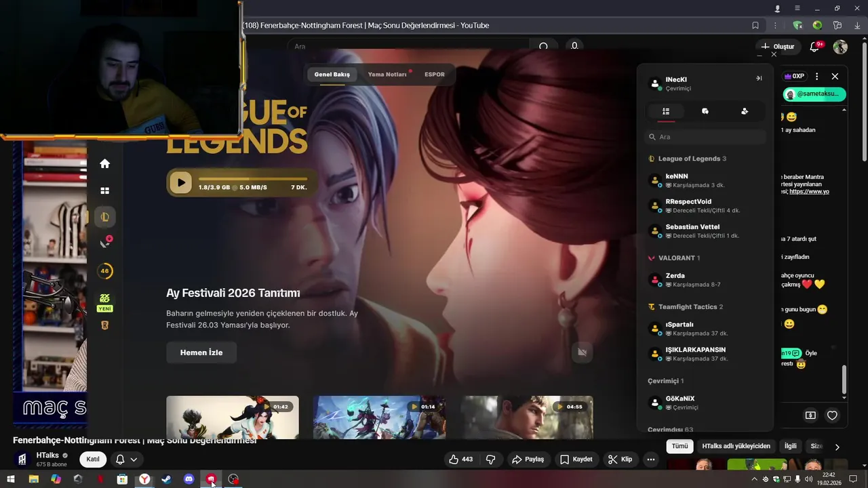This screenshot has height=488, width=868.
Task: Click Paylaş share button
Action: point(528,460)
